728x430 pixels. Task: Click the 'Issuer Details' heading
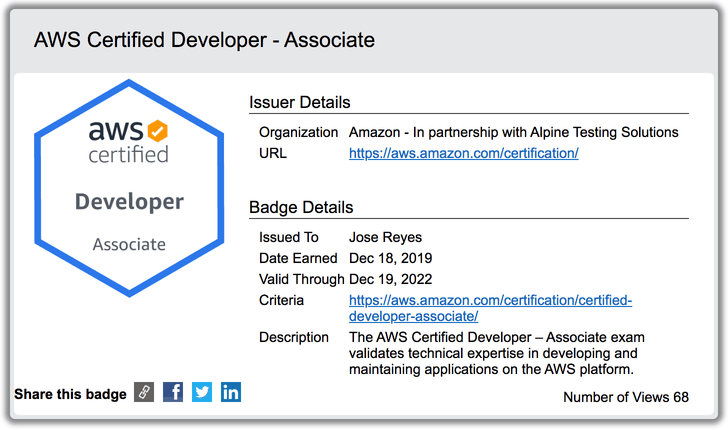pos(299,102)
